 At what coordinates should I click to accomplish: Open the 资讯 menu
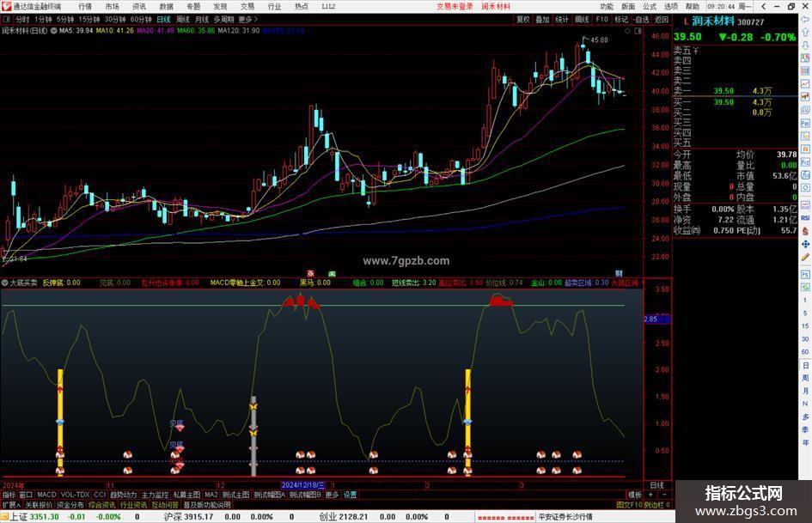click(139, 7)
